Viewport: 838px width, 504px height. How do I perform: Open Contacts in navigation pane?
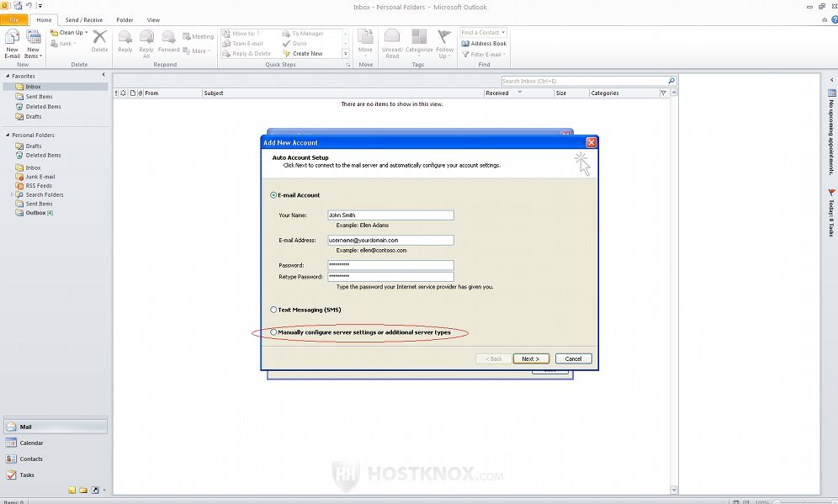point(56,459)
